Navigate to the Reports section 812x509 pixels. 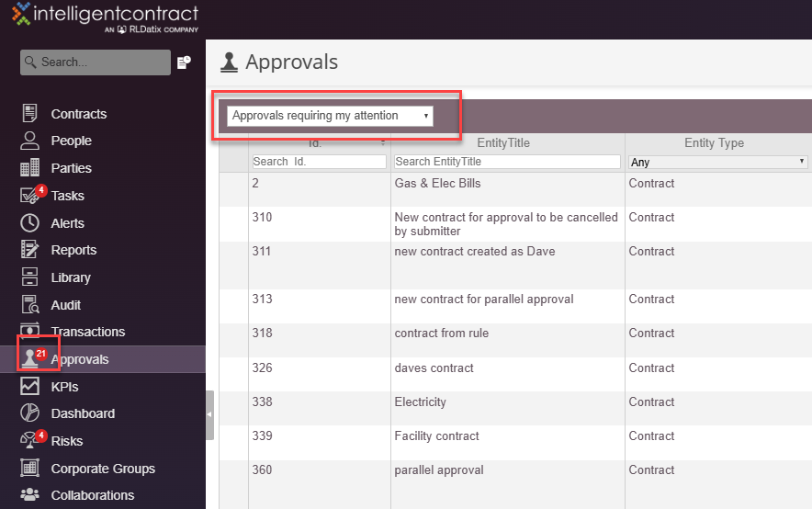point(73,250)
